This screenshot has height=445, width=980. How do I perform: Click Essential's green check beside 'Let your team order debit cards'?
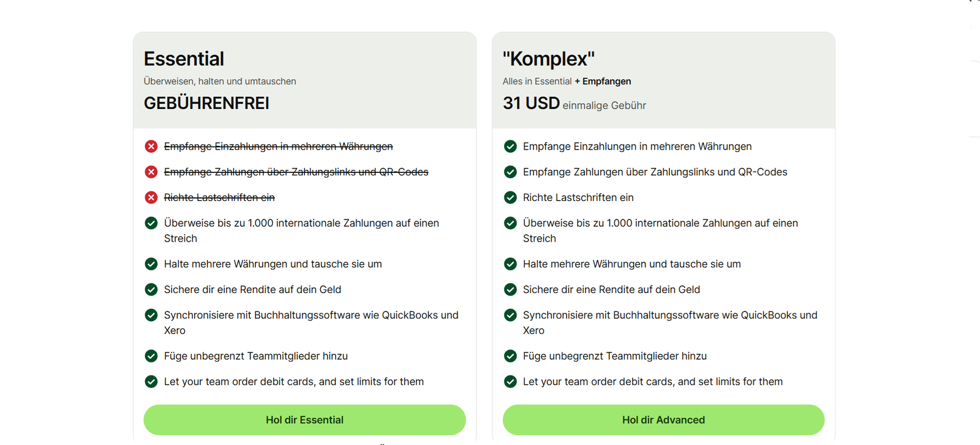tap(151, 382)
